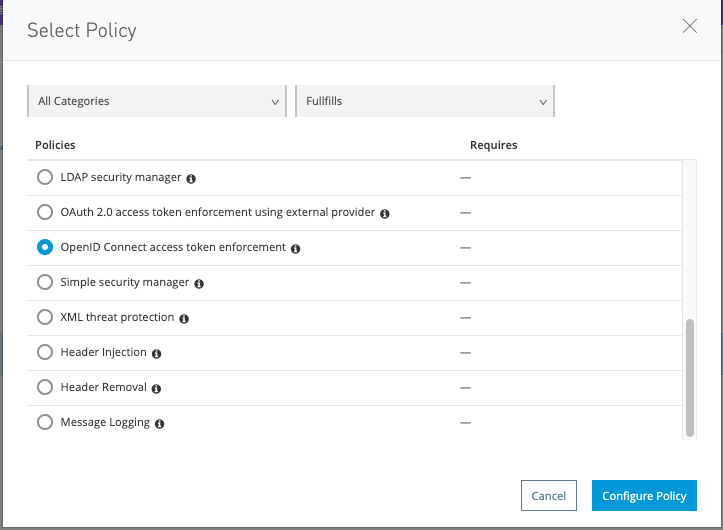Open info icon next to Message Logging
The height and width of the screenshot is (530, 723).
click(x=160, y=423)
